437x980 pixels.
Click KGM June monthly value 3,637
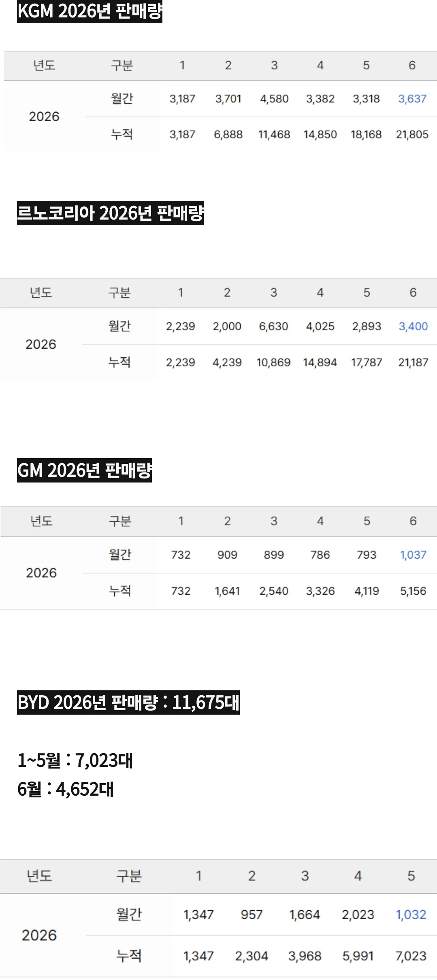pos(412,99)
